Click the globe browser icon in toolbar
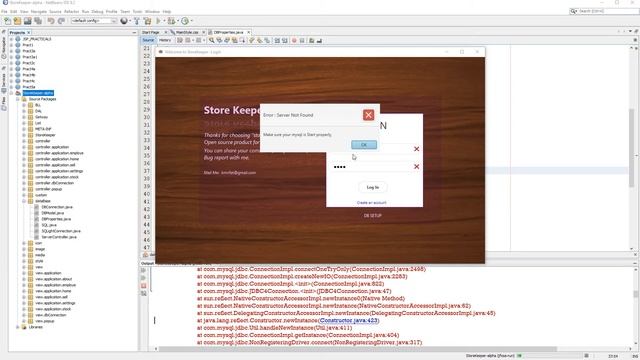The image size is (640, 360). (x=124, y=21)
